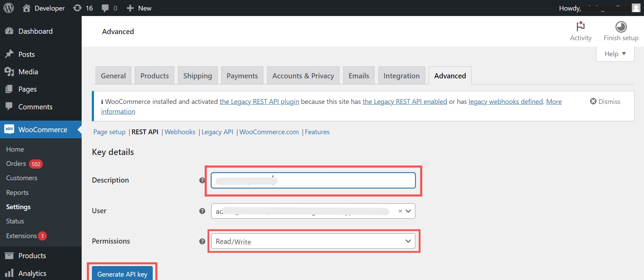Open the Webhooks subsection
Screen dimensions: 644x280
tap(180, 132)
